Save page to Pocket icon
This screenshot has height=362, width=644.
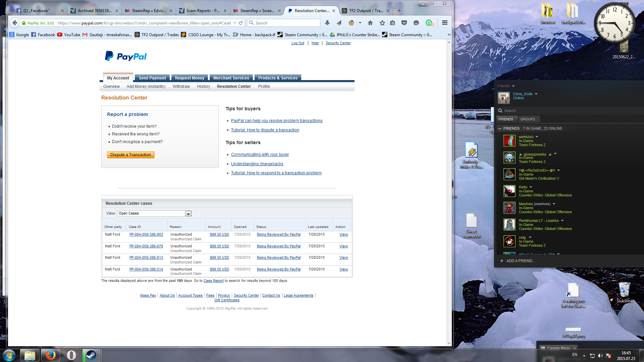tap(404, 23)
